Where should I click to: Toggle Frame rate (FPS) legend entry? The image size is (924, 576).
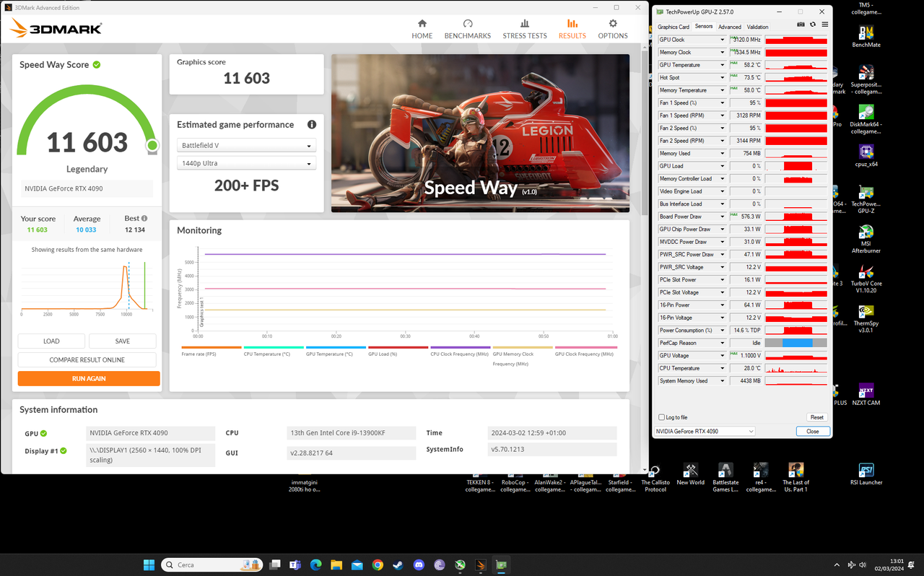pos(212,351)
